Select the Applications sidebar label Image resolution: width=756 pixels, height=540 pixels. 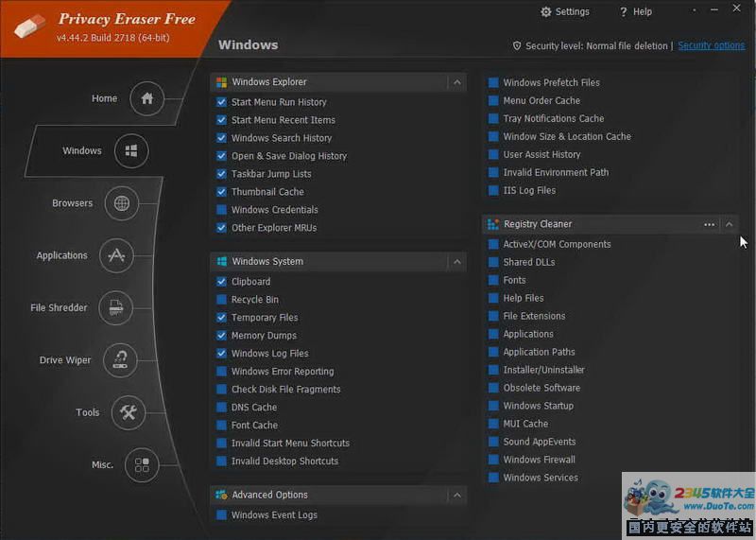[x=62, y=255]
